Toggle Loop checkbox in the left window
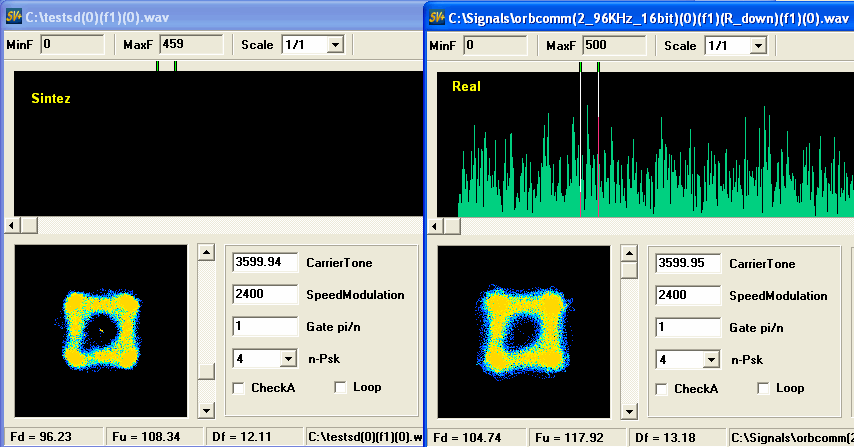This screenshot has height=447, width=854. pos(340,388)
